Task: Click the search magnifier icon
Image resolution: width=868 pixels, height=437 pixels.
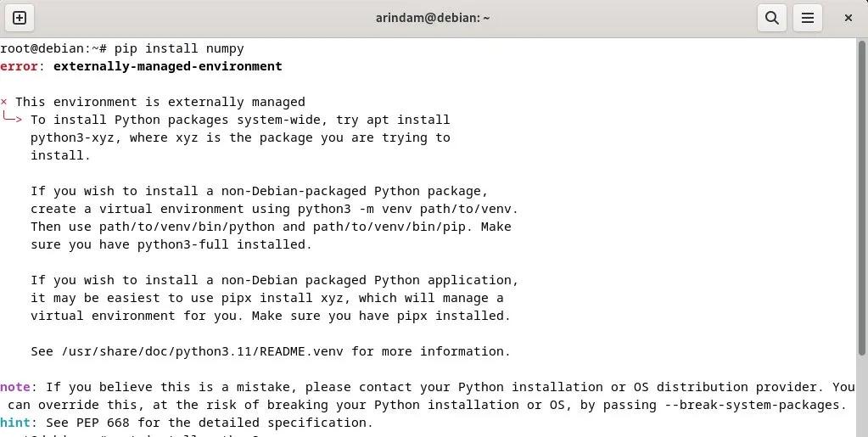Action: coord(771,18)
